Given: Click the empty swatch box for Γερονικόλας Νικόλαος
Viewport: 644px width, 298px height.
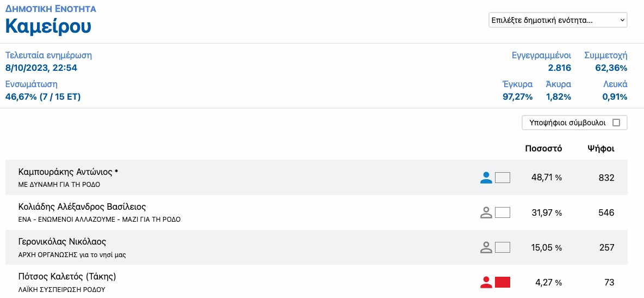Looking at the screenshot, I should (x=502, y=247).
